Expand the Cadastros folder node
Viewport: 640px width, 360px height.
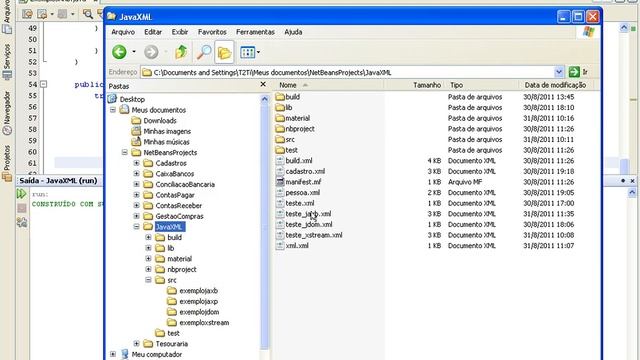pyautogui.click(x=137, y=163)
